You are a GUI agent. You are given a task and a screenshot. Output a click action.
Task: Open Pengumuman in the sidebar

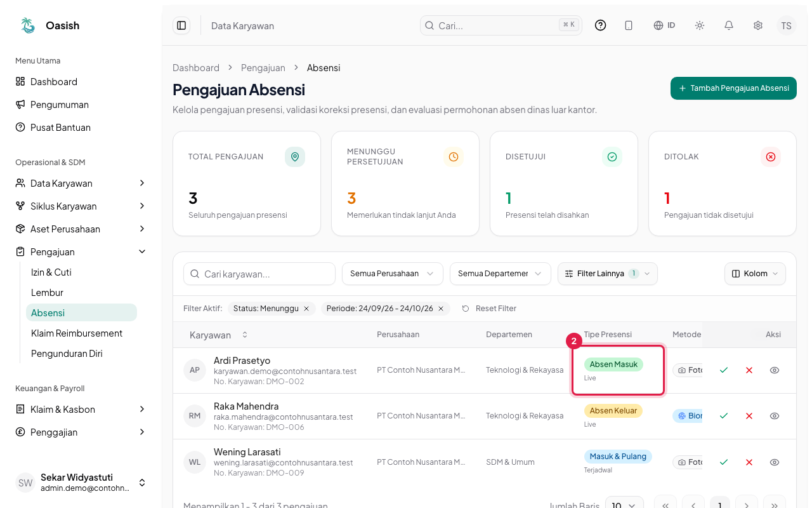pyautogui.click(x=81, y=105)
